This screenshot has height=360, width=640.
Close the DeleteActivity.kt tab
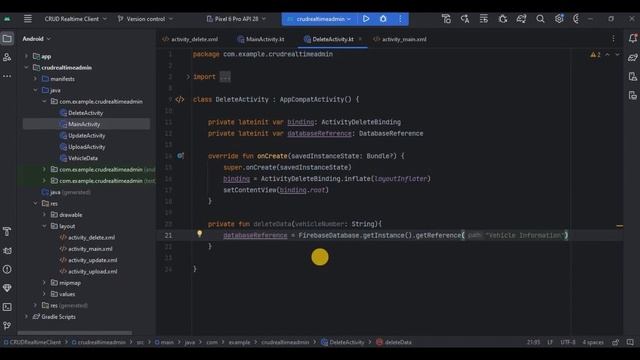point(360,39)
